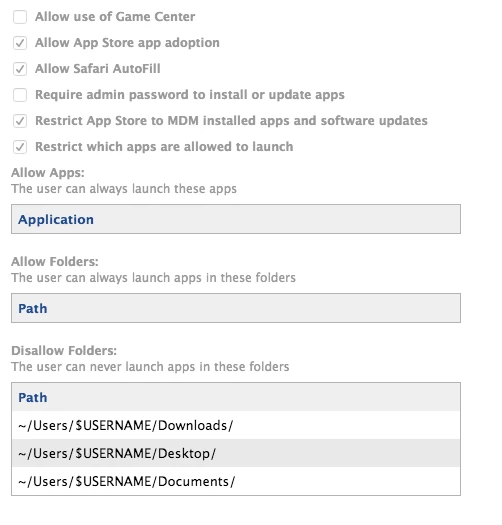Click 'The user can always launch these apps' text
Screen dimensions: 502x525
point(124,189)
